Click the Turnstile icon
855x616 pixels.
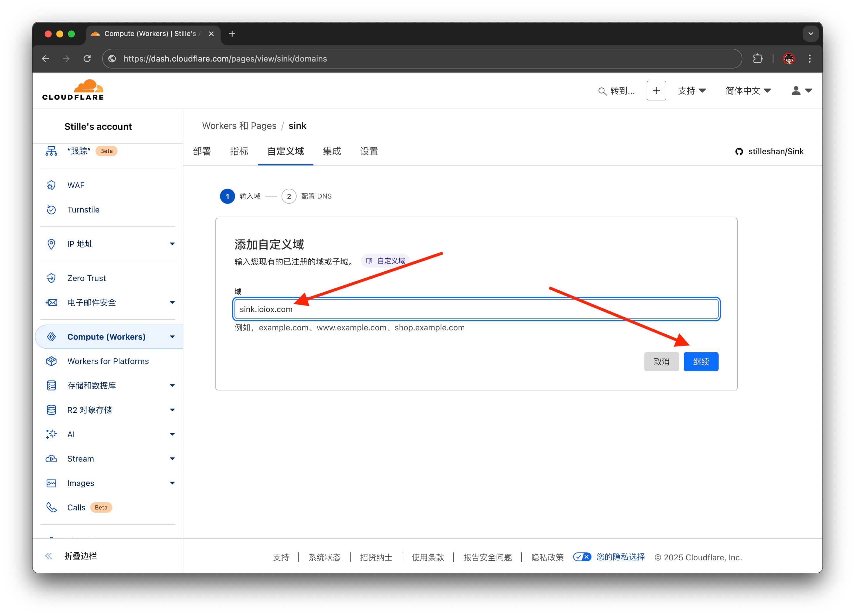click(51, 210)
